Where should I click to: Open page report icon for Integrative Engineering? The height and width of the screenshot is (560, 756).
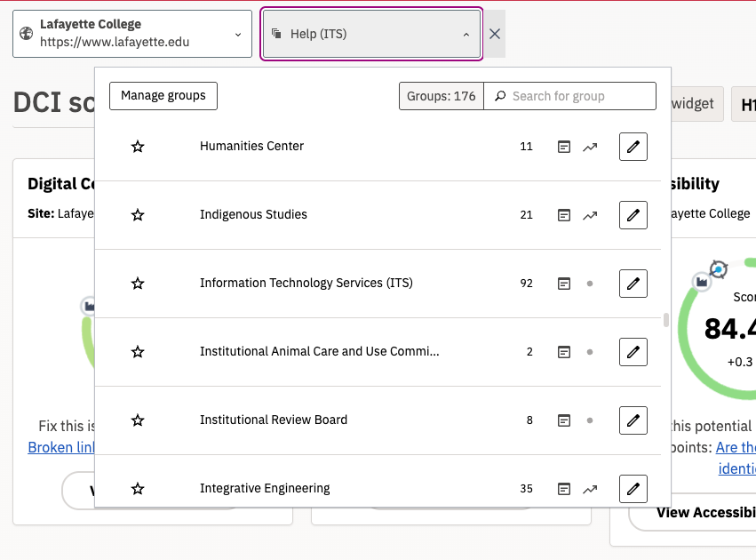point(563,489)
